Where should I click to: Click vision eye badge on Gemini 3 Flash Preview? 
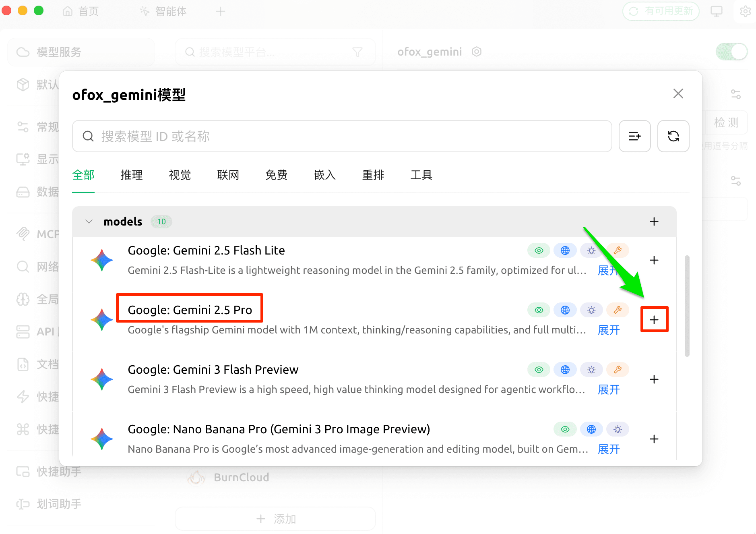(539, 370)
